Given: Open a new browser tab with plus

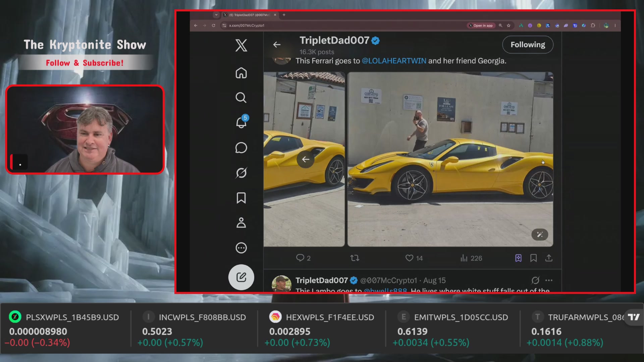Looking at the screenshot, I should [x=284, y=15].
